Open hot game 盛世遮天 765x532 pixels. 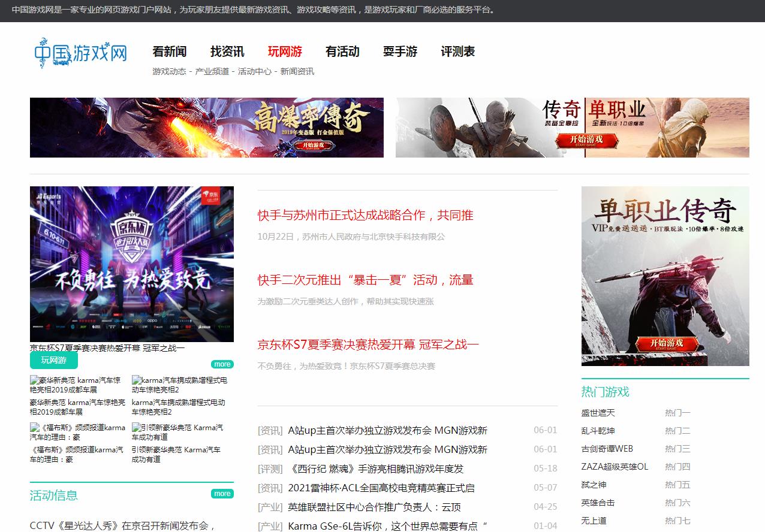598,413
